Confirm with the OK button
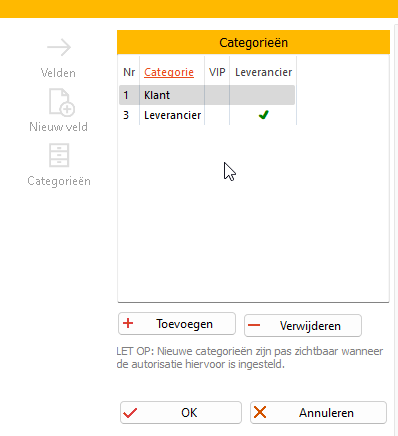This screenshot has width=398, height=436. 181,413
